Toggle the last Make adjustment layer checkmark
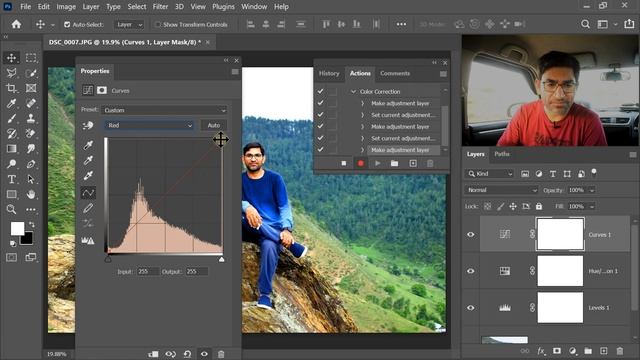Viewport: 640px width, 360px height. point(320,150)
